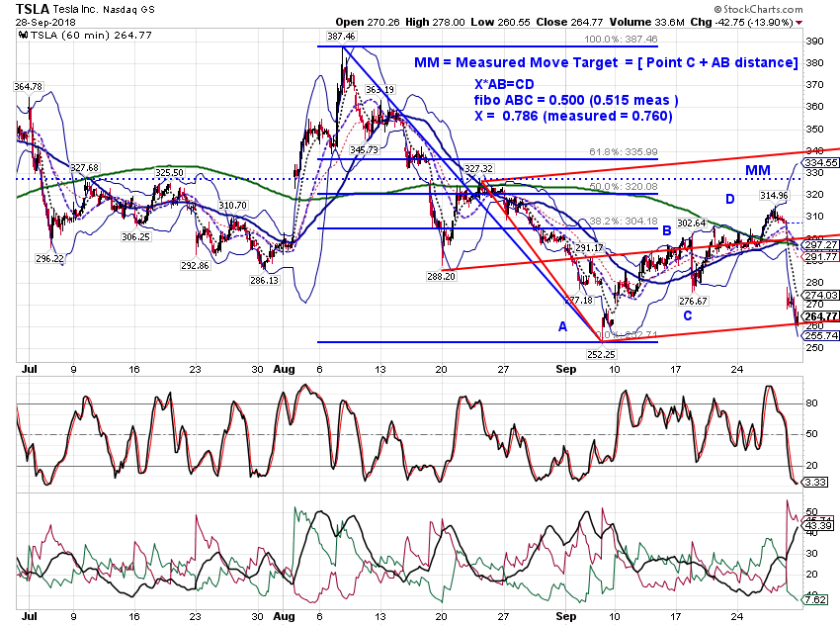Viewport: 840px width, 626px height.
Task: Click the 61.8%: 335.99 Fibonacci label
Action: 624,151
